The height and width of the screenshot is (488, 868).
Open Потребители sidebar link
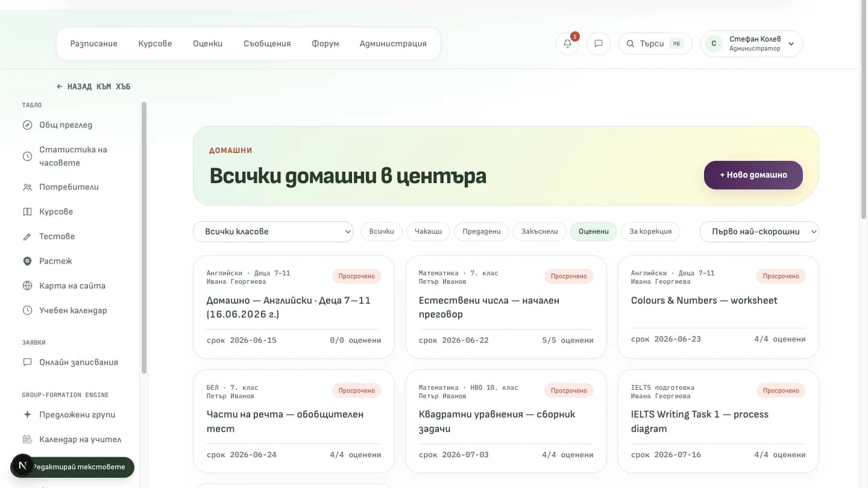pos(69,187)
